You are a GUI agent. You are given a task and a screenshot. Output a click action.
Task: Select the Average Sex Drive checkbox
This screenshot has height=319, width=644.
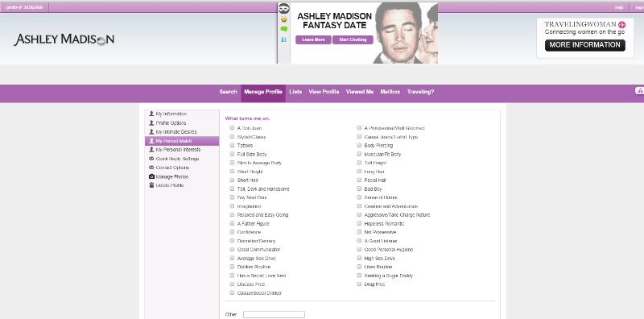click(x=232, y=259)
